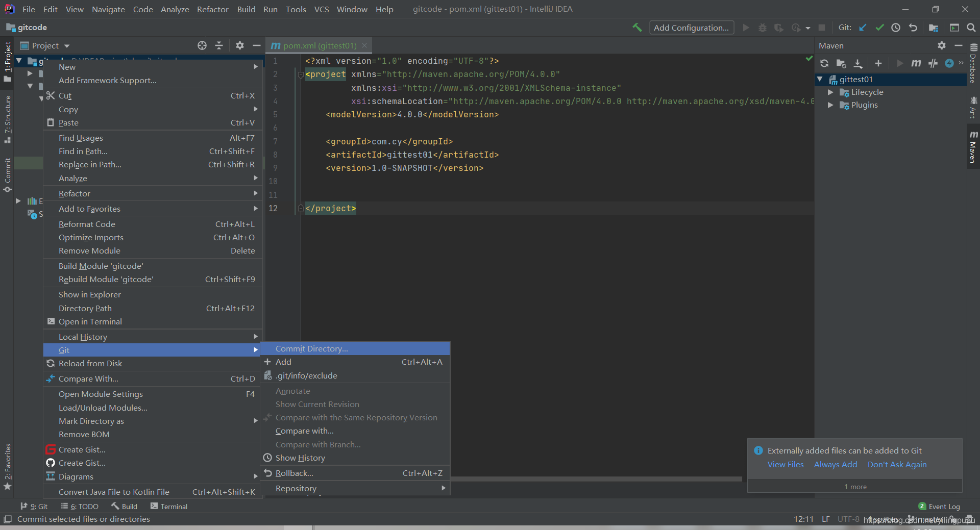The width and height of the screenshot is (980, 530).
Task: Open the Terminal tool window
Action: 169,507
